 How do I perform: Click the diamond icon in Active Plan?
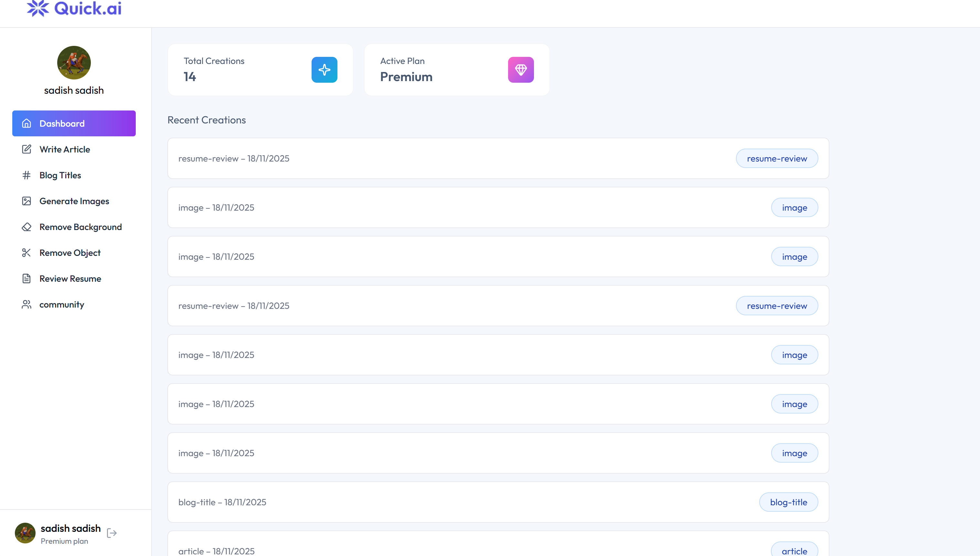point(521,70)
